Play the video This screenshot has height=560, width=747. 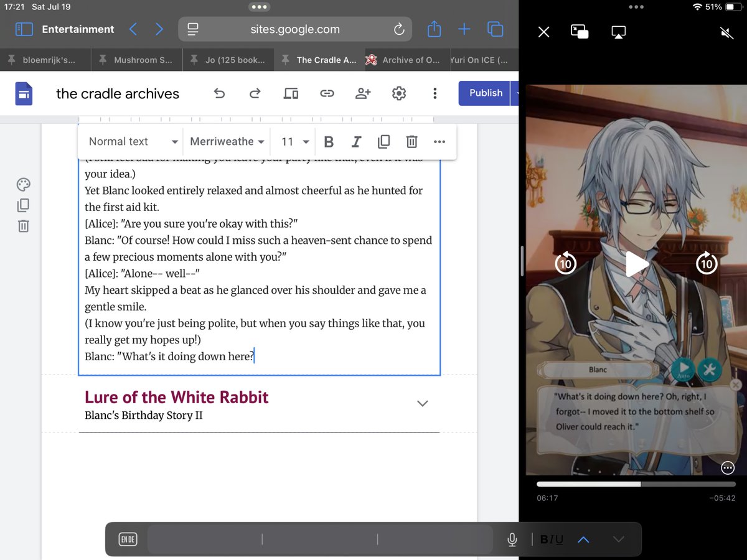636,264
